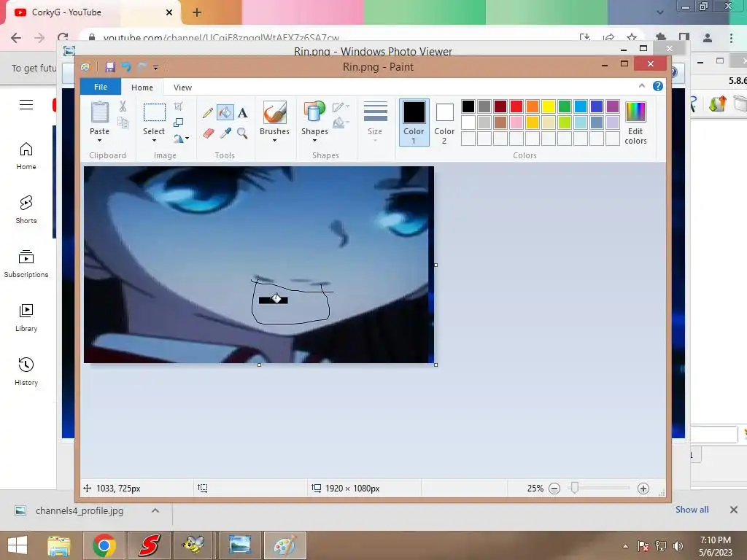The height and width of the screenshot is (560, 747).
Task: Click the Paste clipboard icon
Action: click(99, 113)
